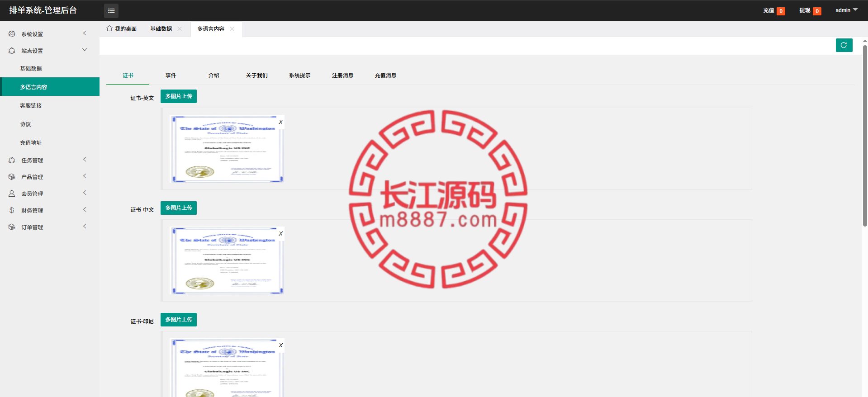Click the 系统设置 gear icon
The width and height of the screenshot is (868, 397).
pyautogui.click(x=12, y=34)
